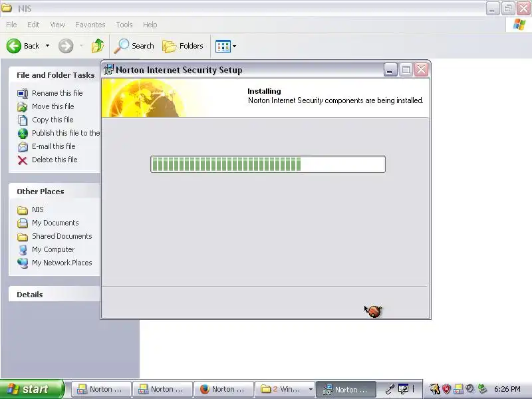Click Rename this file task
Screen dimensions: 532x399
click(57, 93)
